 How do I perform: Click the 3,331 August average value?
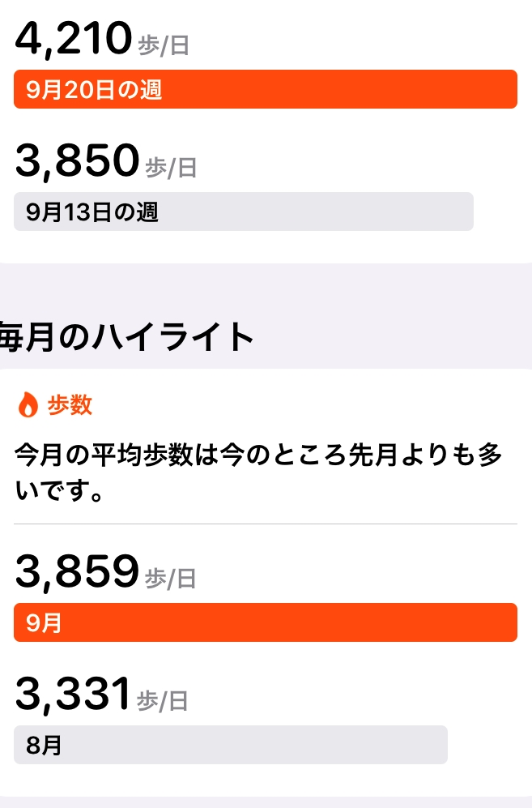73,694
